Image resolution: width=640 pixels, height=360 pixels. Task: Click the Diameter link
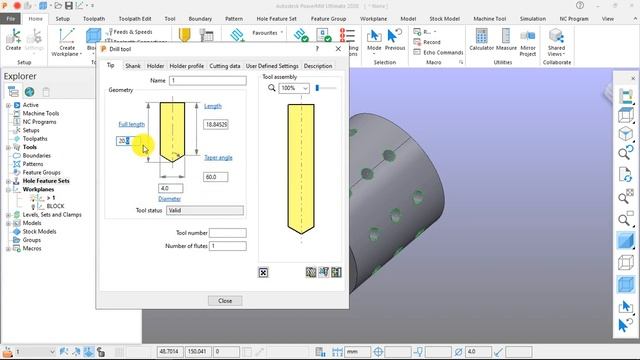(x=169, y=199)
